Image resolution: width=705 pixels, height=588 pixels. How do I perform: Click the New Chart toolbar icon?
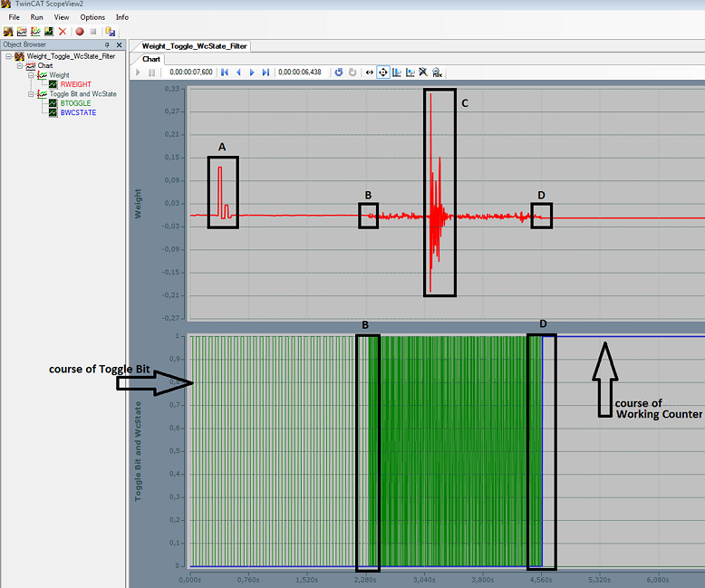pos(22,32)
